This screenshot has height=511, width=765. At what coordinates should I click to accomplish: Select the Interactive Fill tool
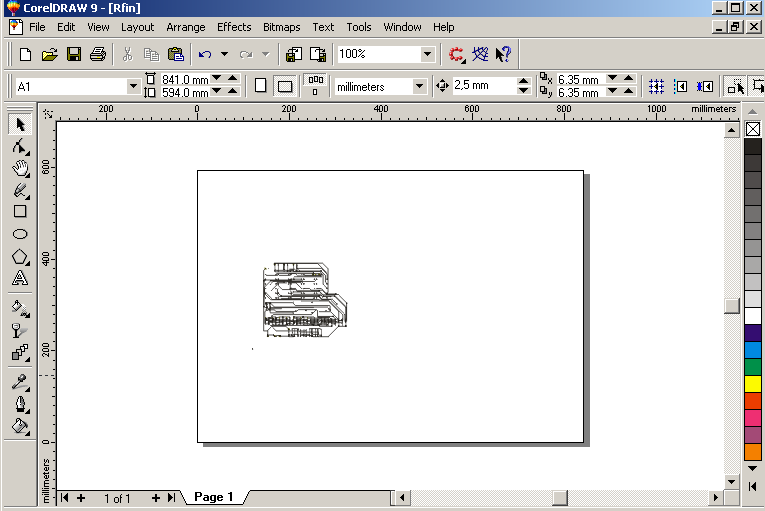point(20,308)
